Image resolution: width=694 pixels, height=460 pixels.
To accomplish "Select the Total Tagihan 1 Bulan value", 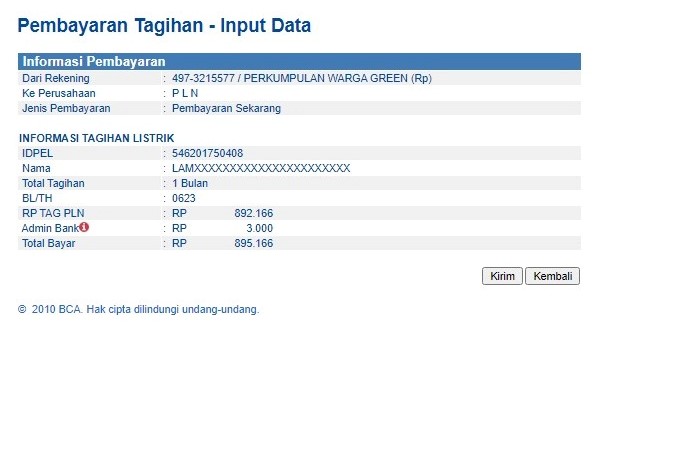I will tap(190, 183).
